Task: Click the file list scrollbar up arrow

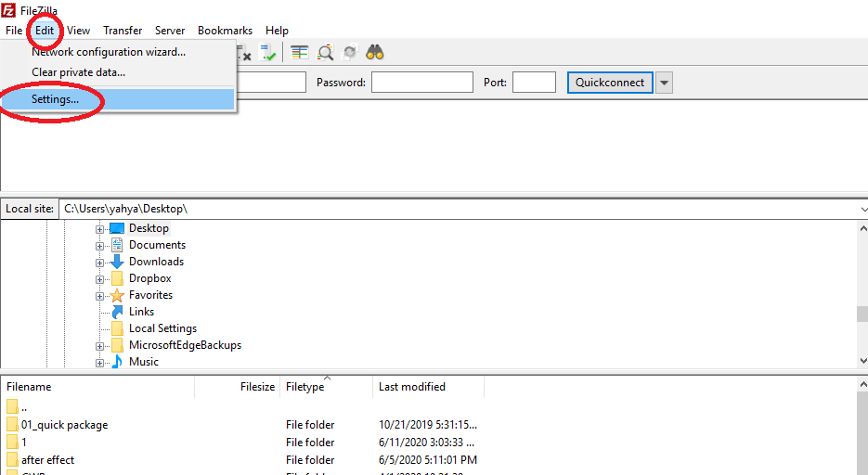Action: tap(863, 384)
